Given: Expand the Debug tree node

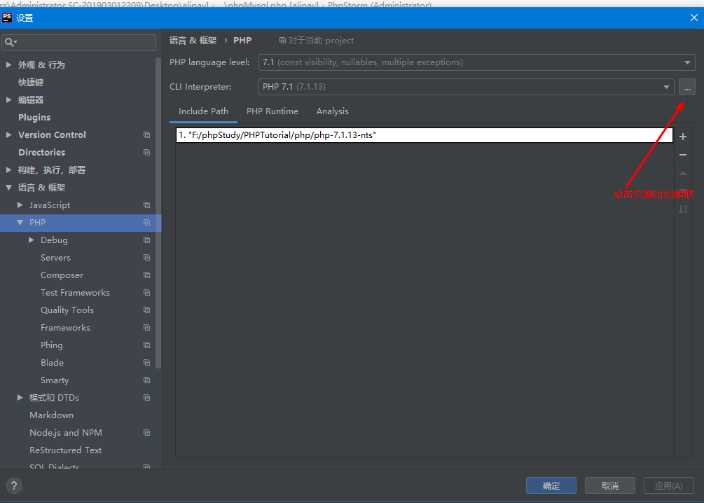Looking at the screenshot, I should (x=31, y=240).
